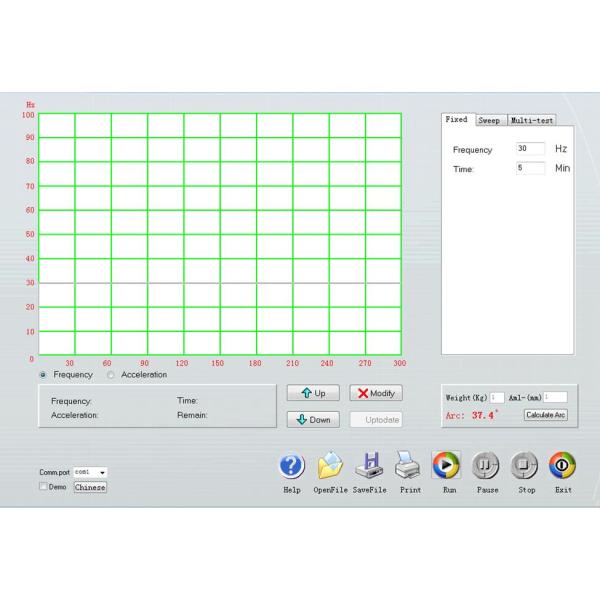
Task: Select the Acceleration radio button
Action: pos(110,375)
